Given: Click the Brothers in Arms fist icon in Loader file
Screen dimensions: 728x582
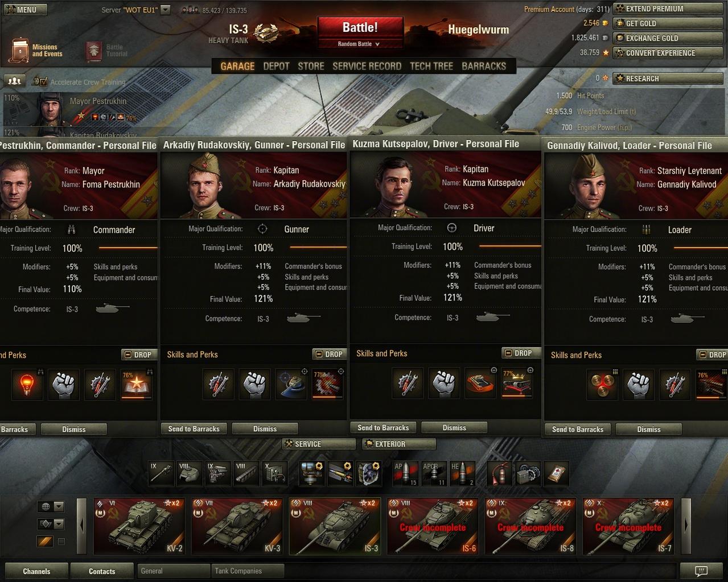Looking at the screenshot, I should tap(638, 385).
